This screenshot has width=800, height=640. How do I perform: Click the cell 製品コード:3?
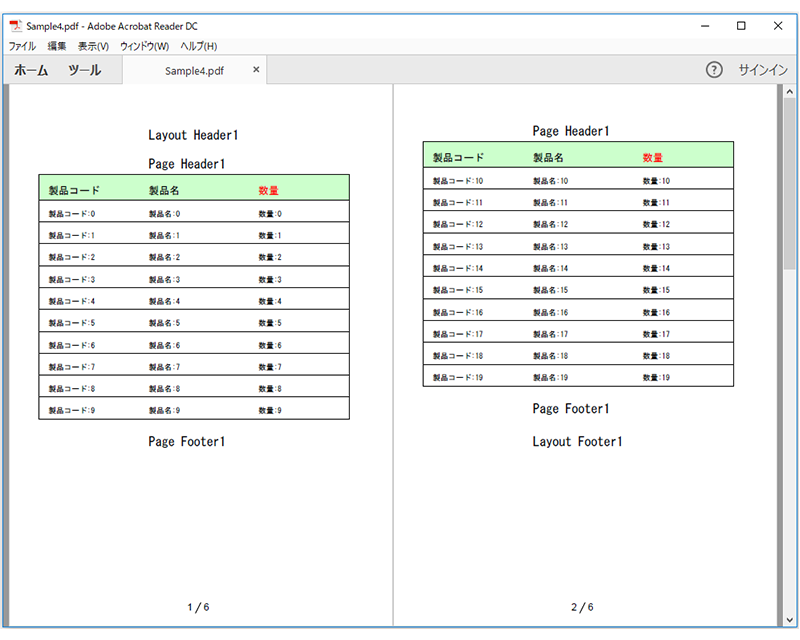pyautogui.click(x=72, y=280)
